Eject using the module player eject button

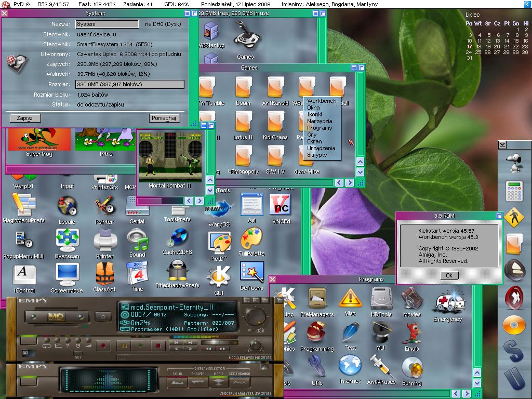click(103, 316)
